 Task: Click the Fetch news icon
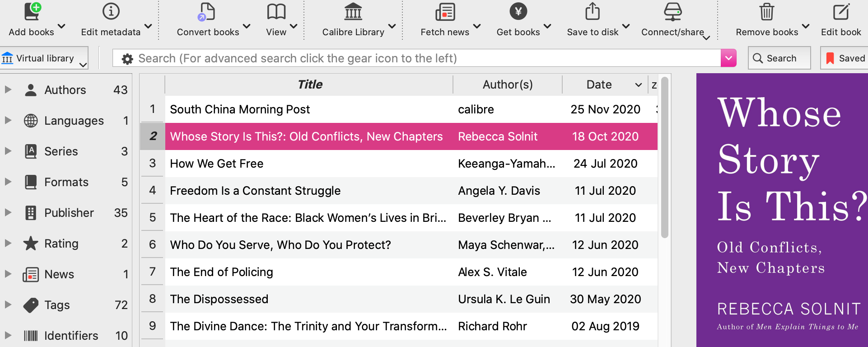(x=445, y=12)
